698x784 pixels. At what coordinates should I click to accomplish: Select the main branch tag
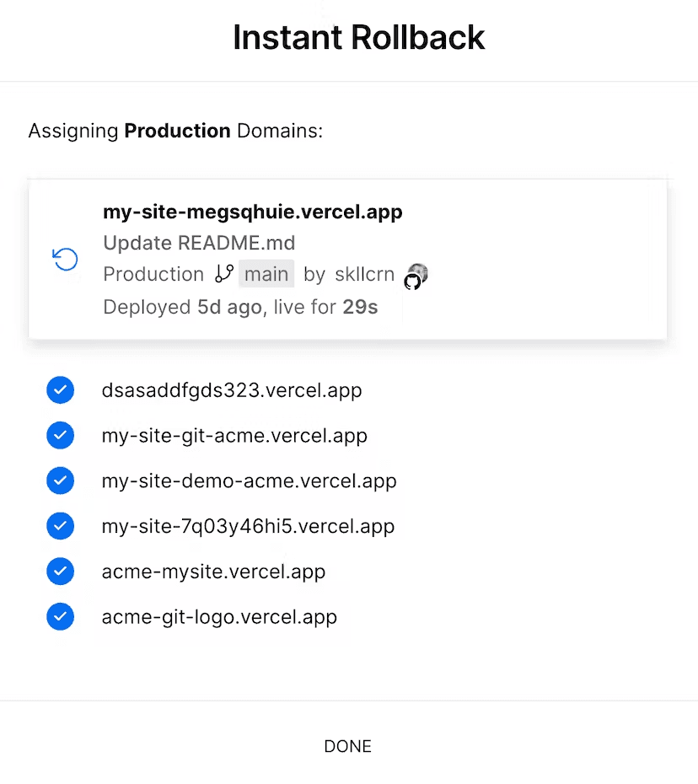pos(266,274)
